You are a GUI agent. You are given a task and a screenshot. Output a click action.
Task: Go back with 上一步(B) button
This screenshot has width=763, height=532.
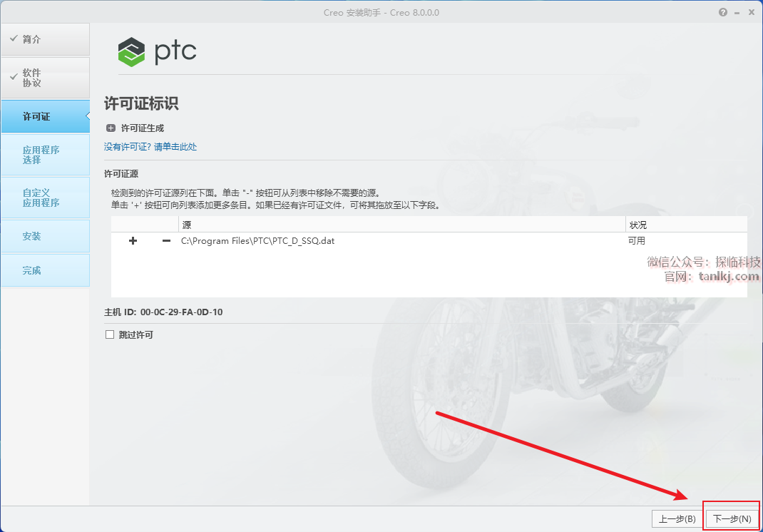[x=677, y=519]
